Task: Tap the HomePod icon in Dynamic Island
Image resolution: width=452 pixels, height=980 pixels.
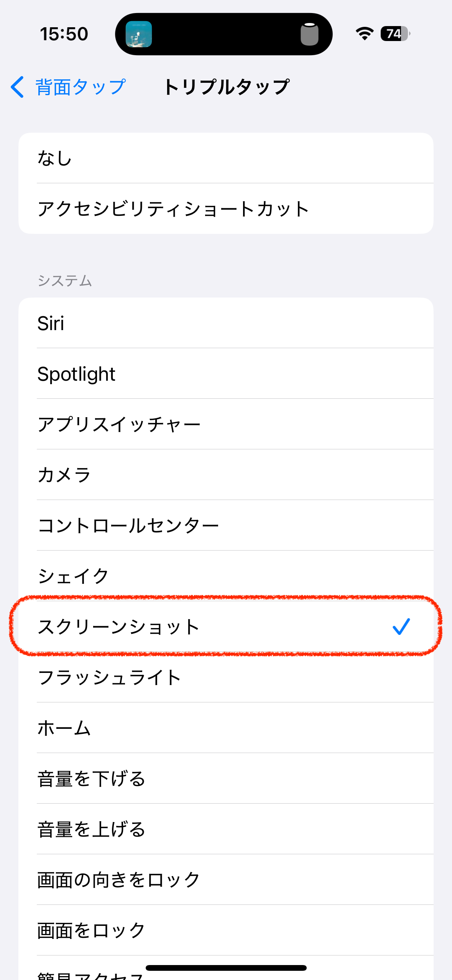Action: coord(309,34)
